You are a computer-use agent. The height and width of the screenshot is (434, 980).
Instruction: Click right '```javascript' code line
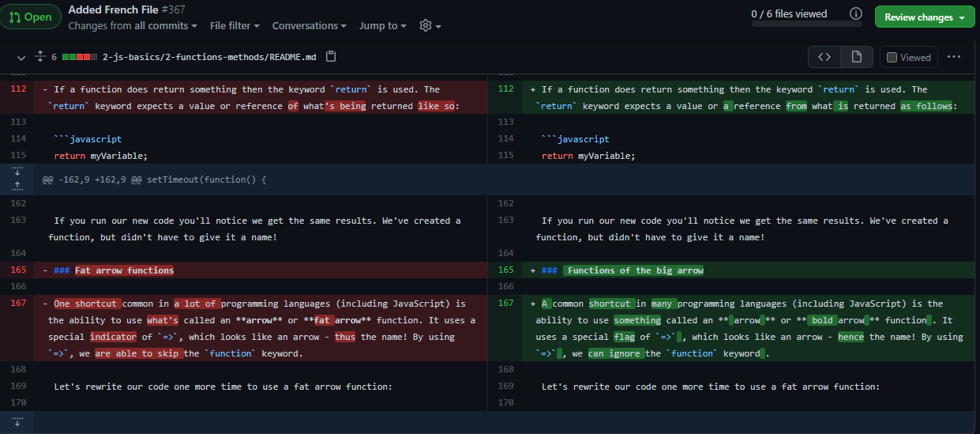[x=575, y=139]
